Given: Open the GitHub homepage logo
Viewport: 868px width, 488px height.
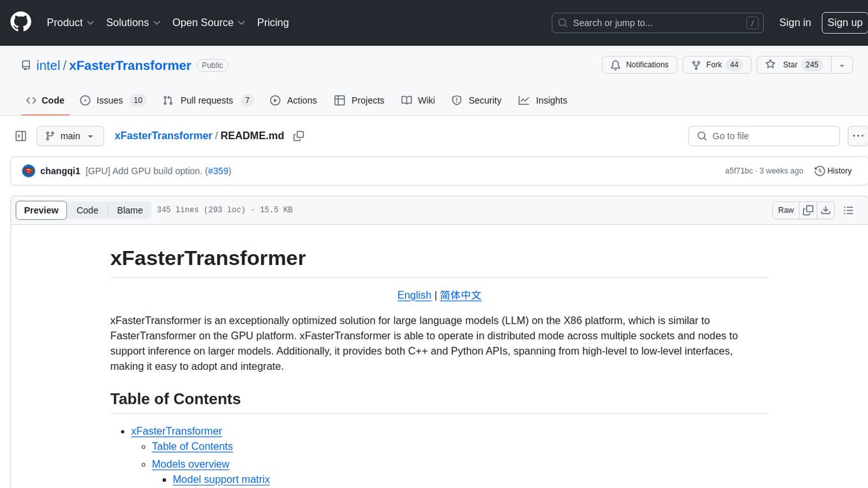Looking at the screenshot, I should (x=20, y=22).
